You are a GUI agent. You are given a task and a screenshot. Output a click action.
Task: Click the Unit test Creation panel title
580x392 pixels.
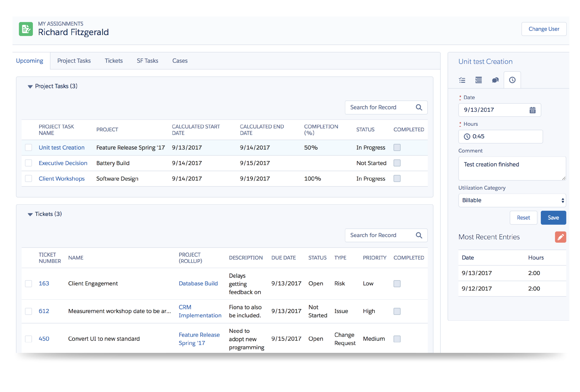(x=485, y=62)
